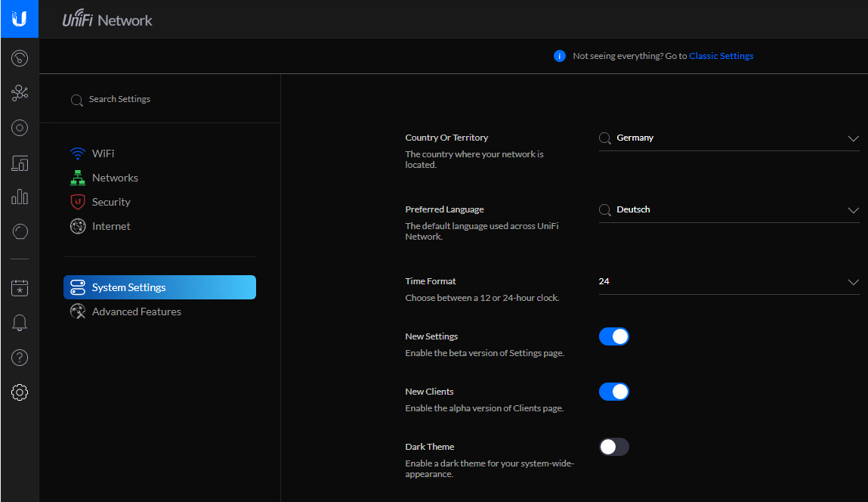868x502 pixels.
Task: Click the Settings gear icon in the sidebar
Action: pyautogui.click(x=20, y=392)
